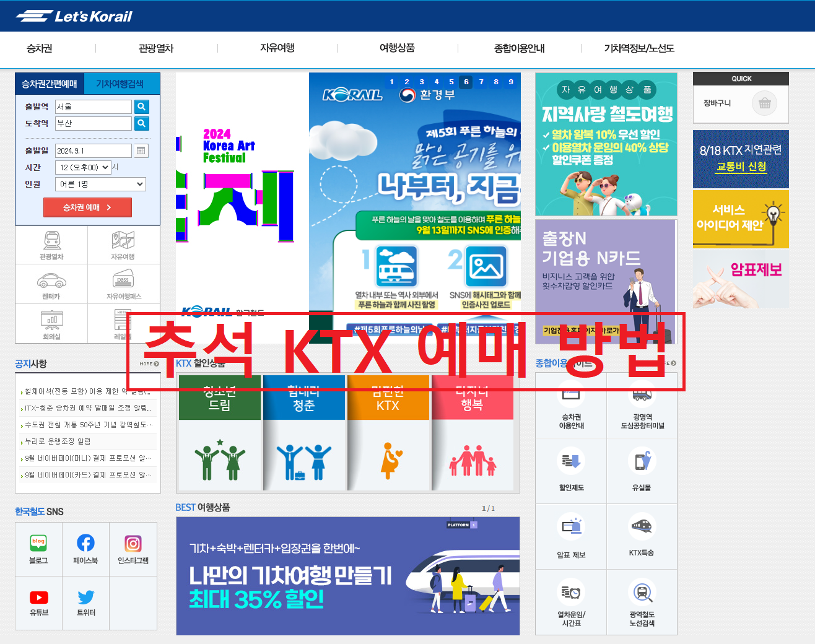The image size is (815, 644).
Task: Click the red 승차권 예매 button
Action: (87, 207)
